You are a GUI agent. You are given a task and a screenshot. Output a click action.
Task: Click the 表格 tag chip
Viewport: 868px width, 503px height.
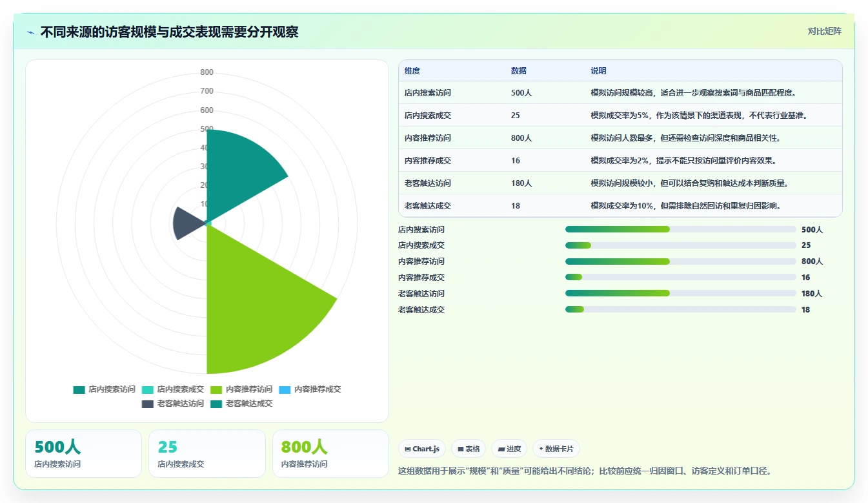[469, 449]
